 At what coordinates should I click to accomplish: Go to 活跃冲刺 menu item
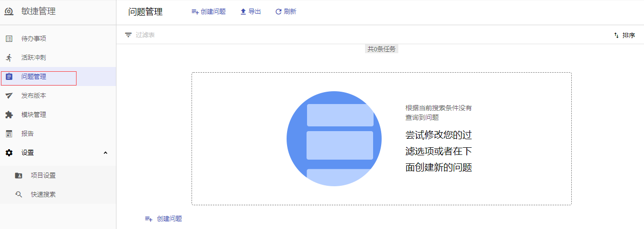[58, 57]
